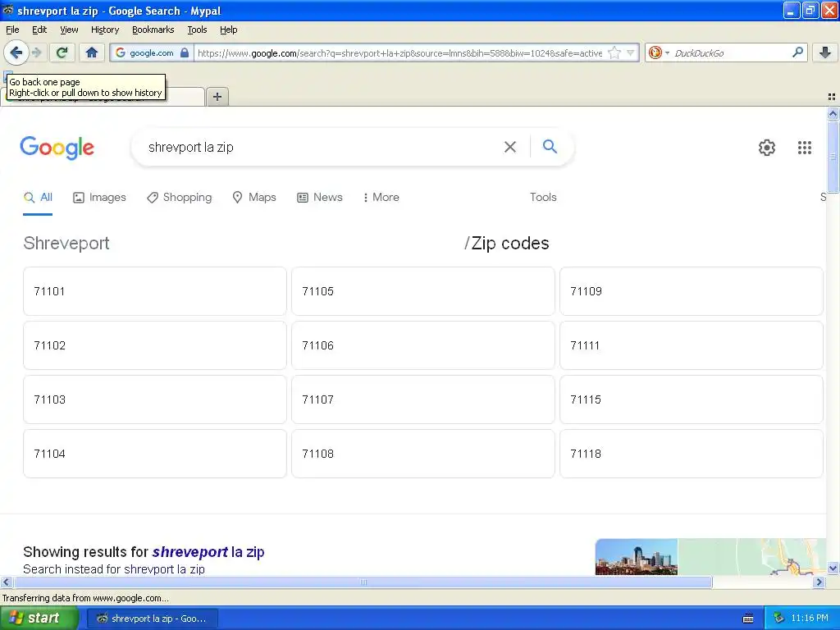Screen dimensions: 840x630
Task: Select zip code 71107 card
Action: [423, 399]
